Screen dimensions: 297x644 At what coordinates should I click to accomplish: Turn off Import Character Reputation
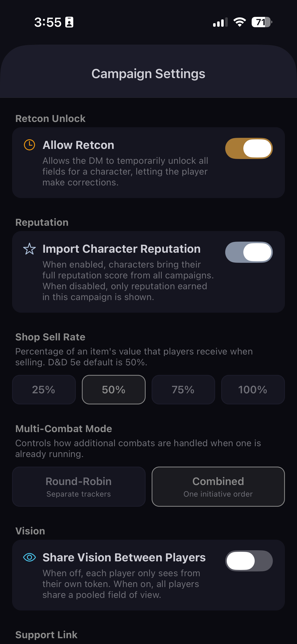(249, 252)
